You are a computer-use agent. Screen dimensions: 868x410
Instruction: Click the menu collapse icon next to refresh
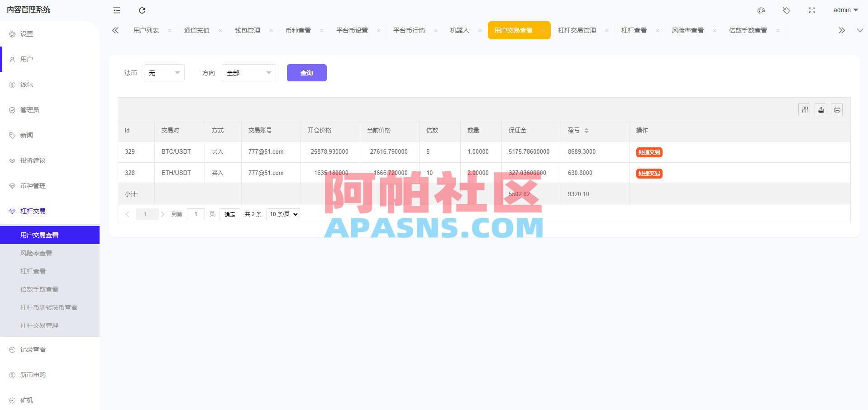coord(116,10)
